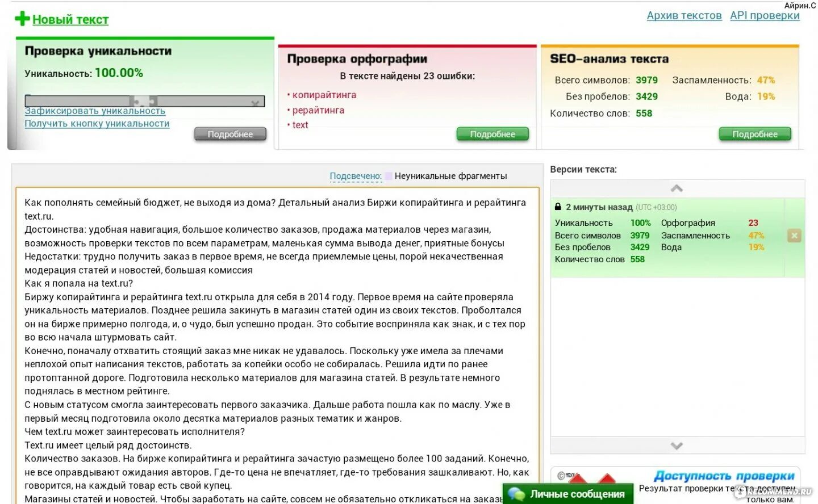Select the SEO-анализ текста tab
Image resolution: width=818 pixels, height=504 pixels.
tap(609, 59)
